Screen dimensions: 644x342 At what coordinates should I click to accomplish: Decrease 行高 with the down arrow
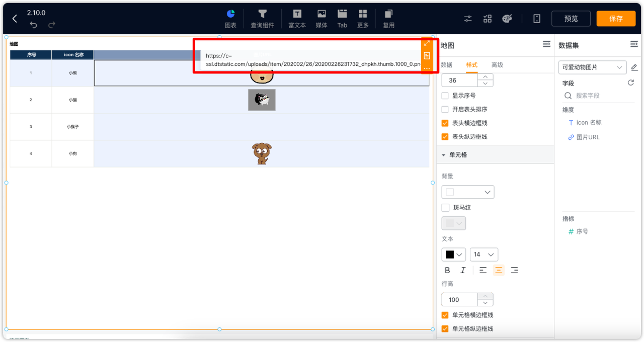click(x=485, y=303)
